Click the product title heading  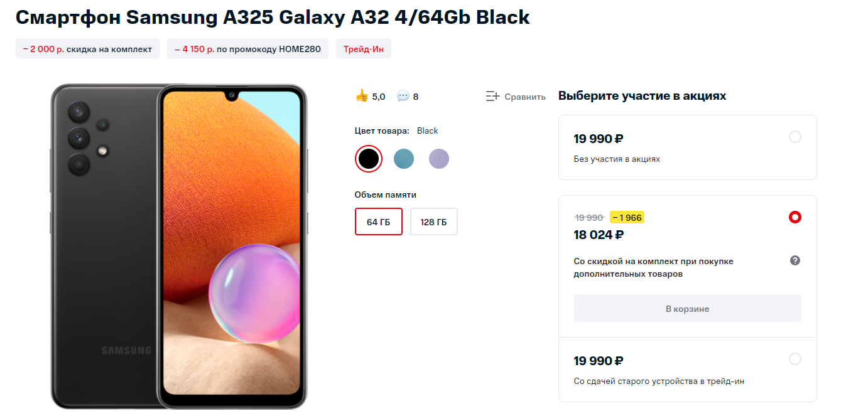(x=273, y=17)
